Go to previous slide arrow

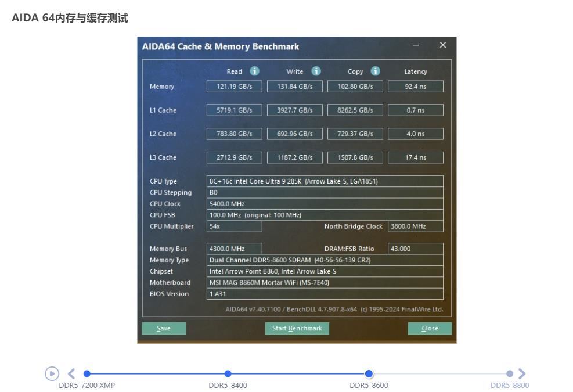click(x=71, y=374)
